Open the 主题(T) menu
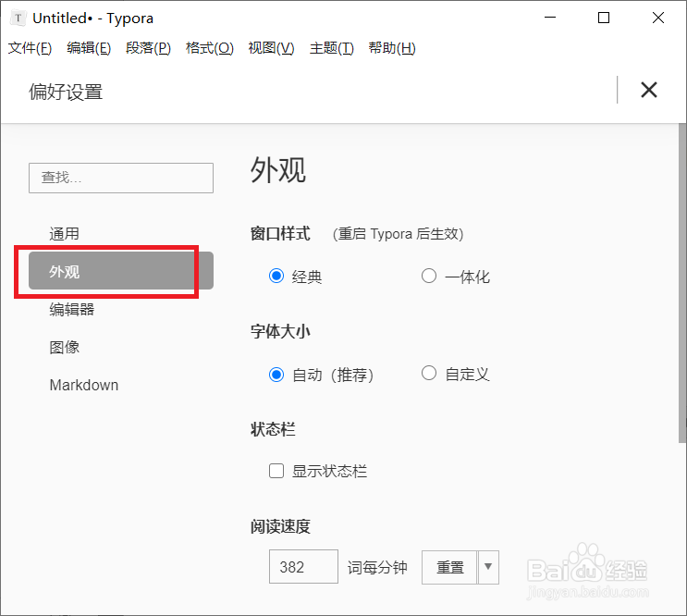The height and width of the screenshot is (616, 687). (x=332, y=48)
